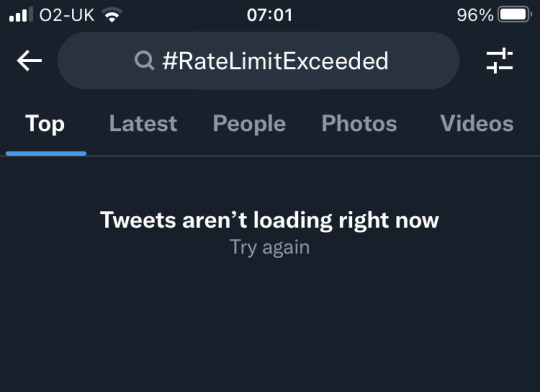
Task: Open the Videos tab
Action: (x=477, y=123)
